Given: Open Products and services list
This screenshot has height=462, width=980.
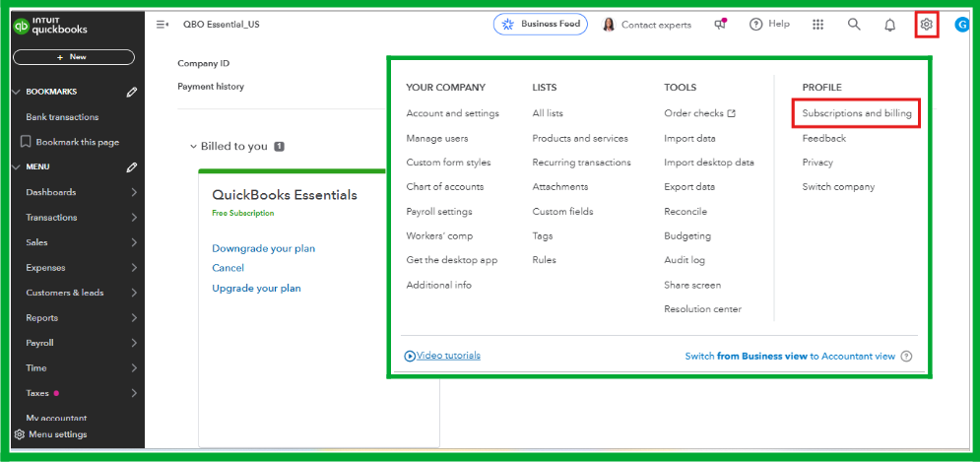Looking at the screenshot, I should 580,138.
